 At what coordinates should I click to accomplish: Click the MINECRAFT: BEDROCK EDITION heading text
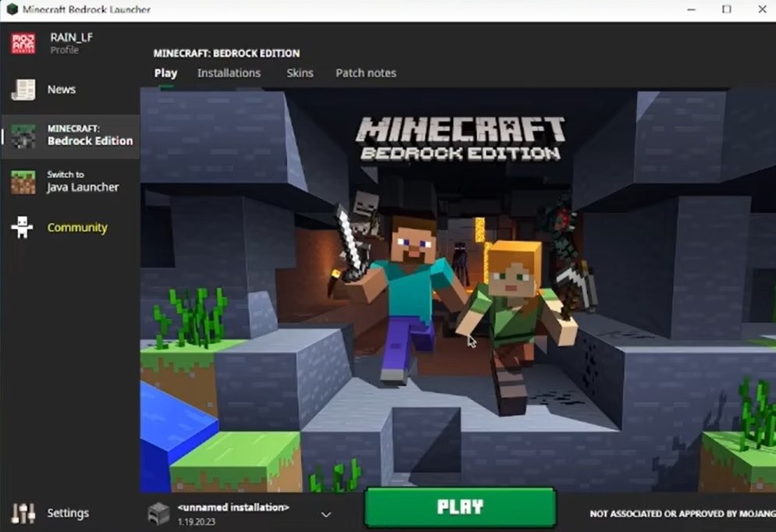click(x=226, y=53)
